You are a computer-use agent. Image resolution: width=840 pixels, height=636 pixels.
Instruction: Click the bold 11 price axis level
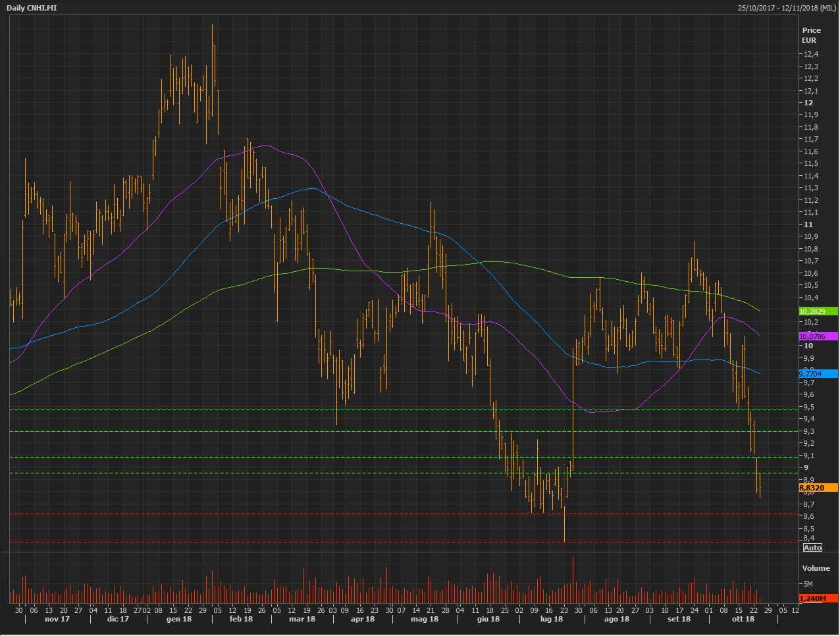[808, 225]
